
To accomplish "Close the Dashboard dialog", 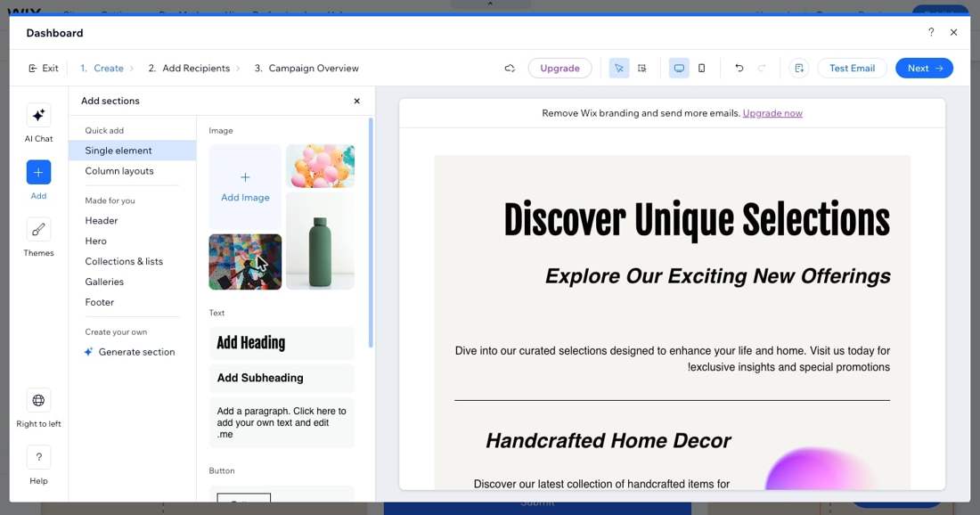I will (953, 32).
